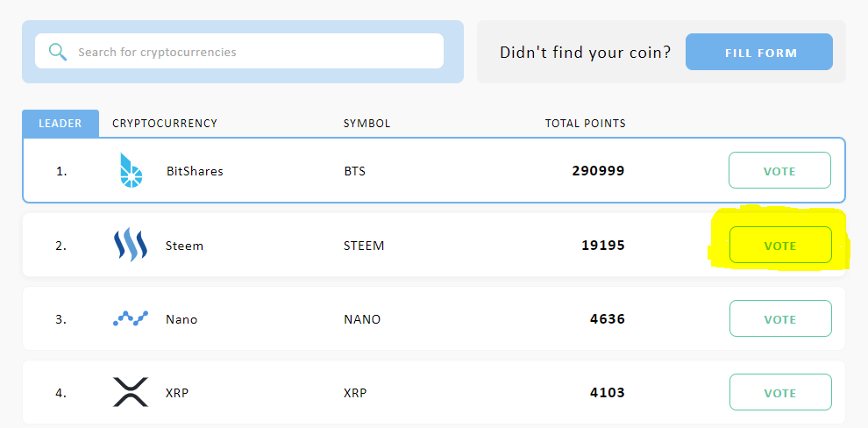Click the 290999 total points value
The width and height of the screenshot is (868, 428).
coord(599,170)
